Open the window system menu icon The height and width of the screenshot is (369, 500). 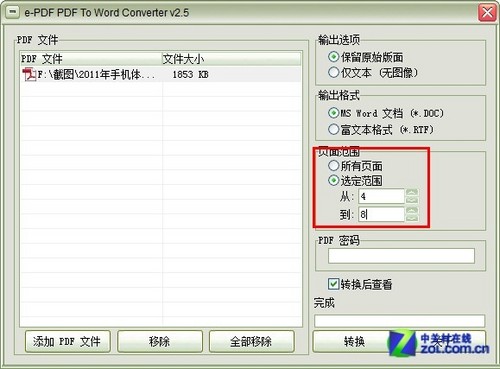pos(13,13)
